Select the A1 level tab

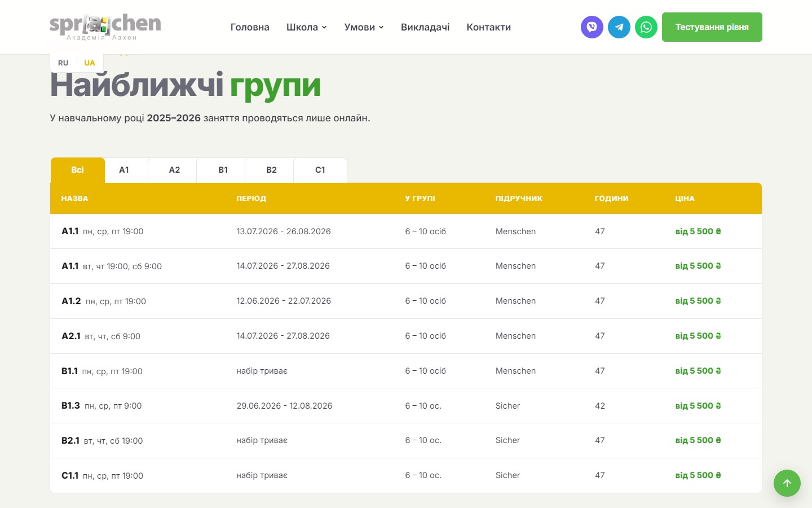click(124, 170)
